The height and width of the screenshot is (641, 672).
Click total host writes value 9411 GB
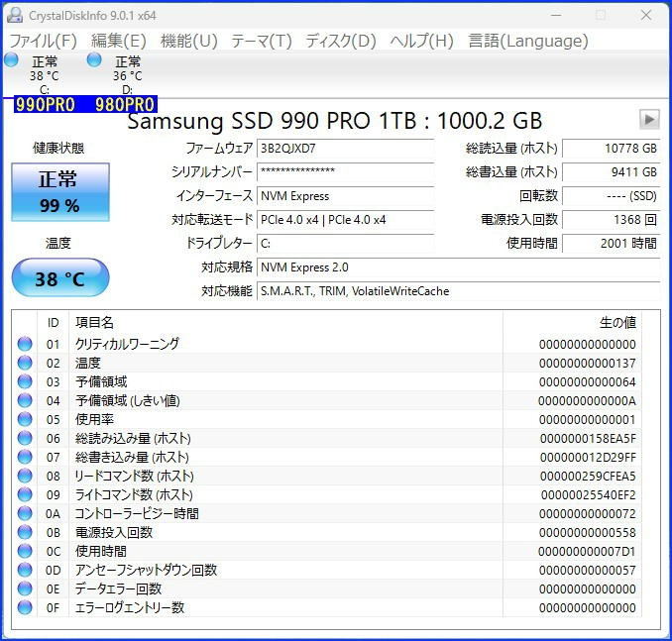612,171
